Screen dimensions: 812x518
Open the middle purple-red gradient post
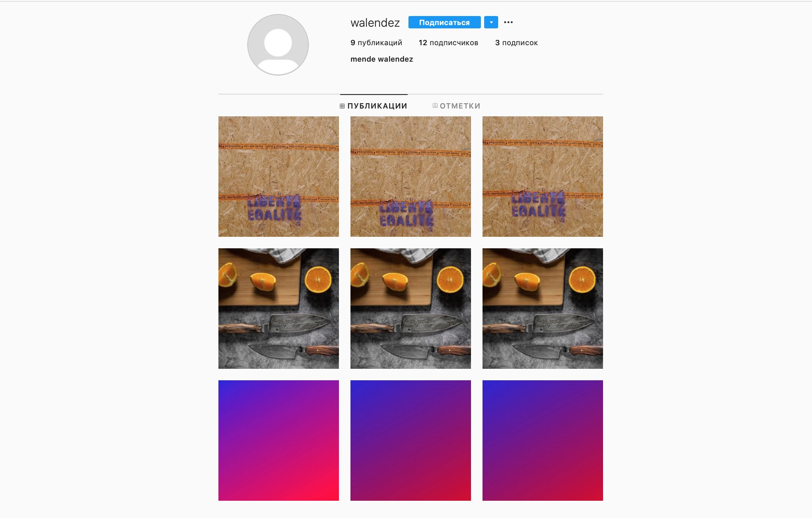pyautogui.click(x=411, y=440)
